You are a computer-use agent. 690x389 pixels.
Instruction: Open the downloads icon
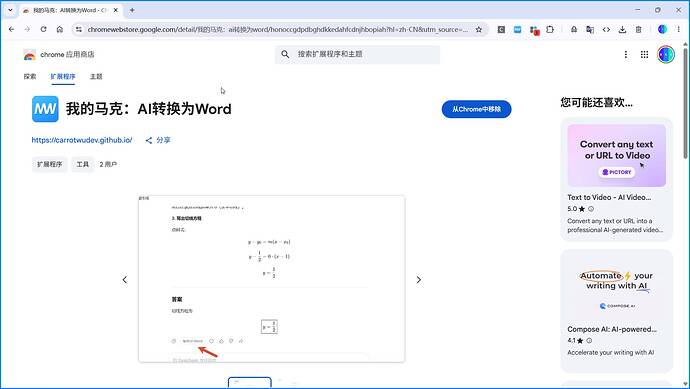pyautogui.click(x=622, y=29)
